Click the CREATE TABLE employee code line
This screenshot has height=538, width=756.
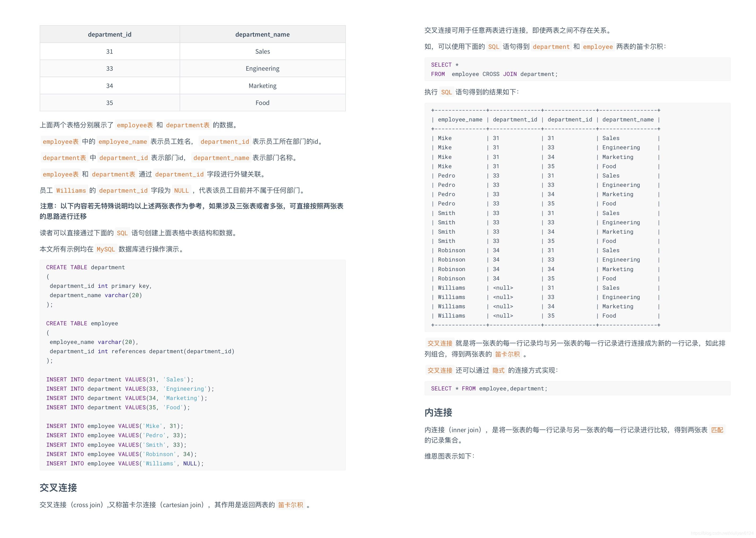(x=82, y=323)
